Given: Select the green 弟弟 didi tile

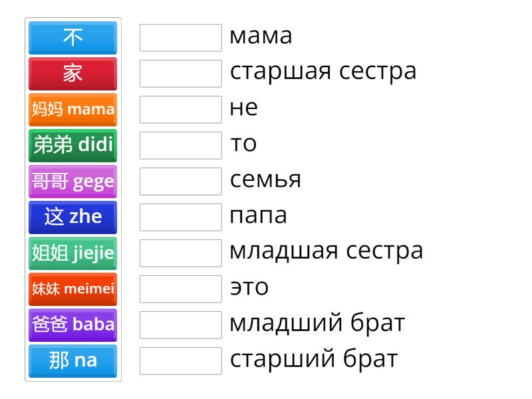Looking at the screenshot, I should pos(73,146).
